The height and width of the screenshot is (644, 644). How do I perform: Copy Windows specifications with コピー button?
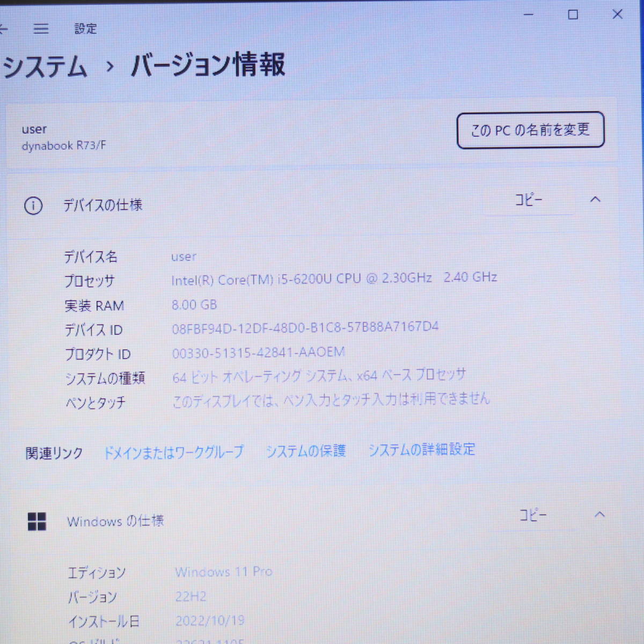point(533,516)
